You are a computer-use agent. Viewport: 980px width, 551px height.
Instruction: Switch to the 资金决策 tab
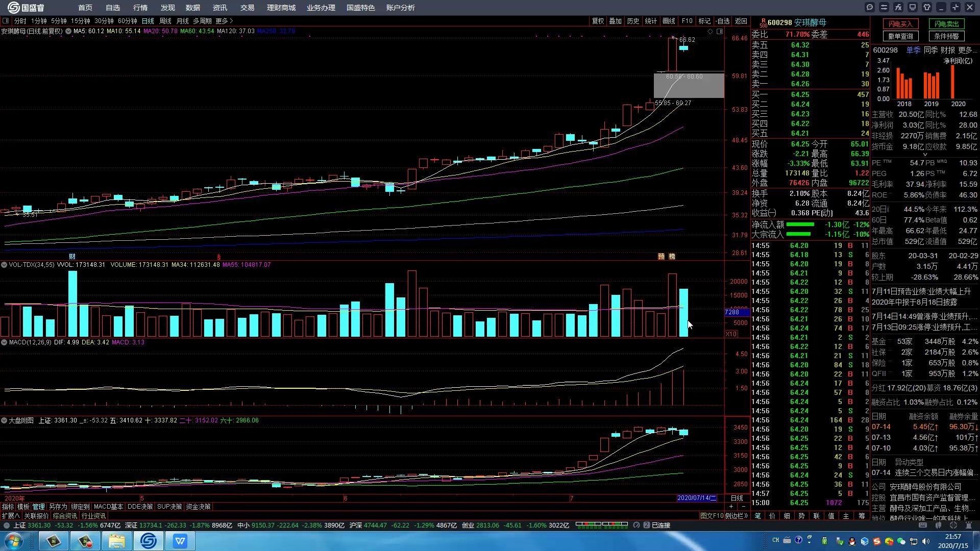tap(198, 507)
